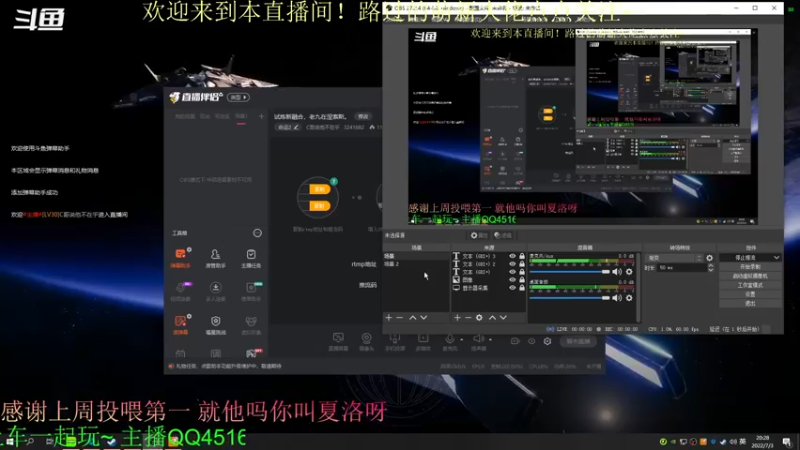
Task: Select the 摄像头 camera source icon
Action: pyautogui.click(x=366, y=341)
